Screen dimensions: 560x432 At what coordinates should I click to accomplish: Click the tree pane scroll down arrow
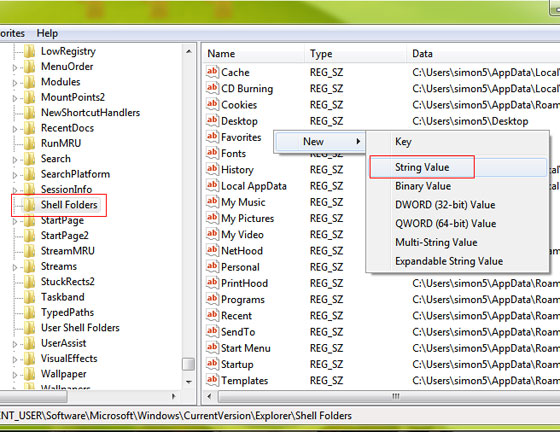189,382
